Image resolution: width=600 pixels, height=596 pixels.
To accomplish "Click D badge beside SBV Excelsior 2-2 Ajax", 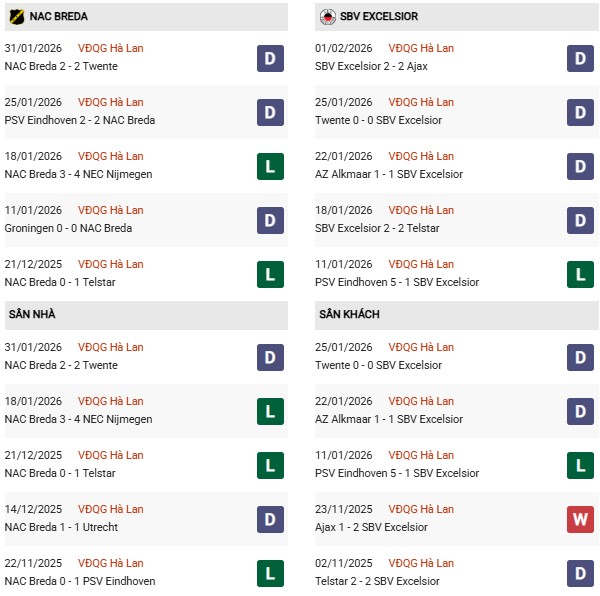I will (x=581, y=58).
